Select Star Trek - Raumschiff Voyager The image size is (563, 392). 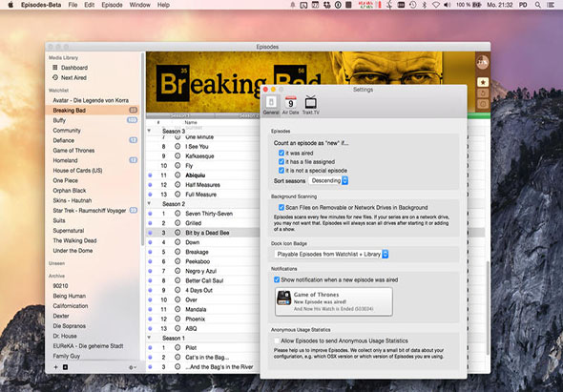tap(93, 211)
